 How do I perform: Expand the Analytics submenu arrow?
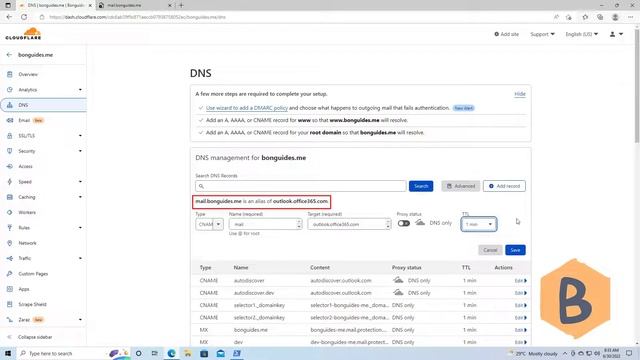click(x=80, y=90)
